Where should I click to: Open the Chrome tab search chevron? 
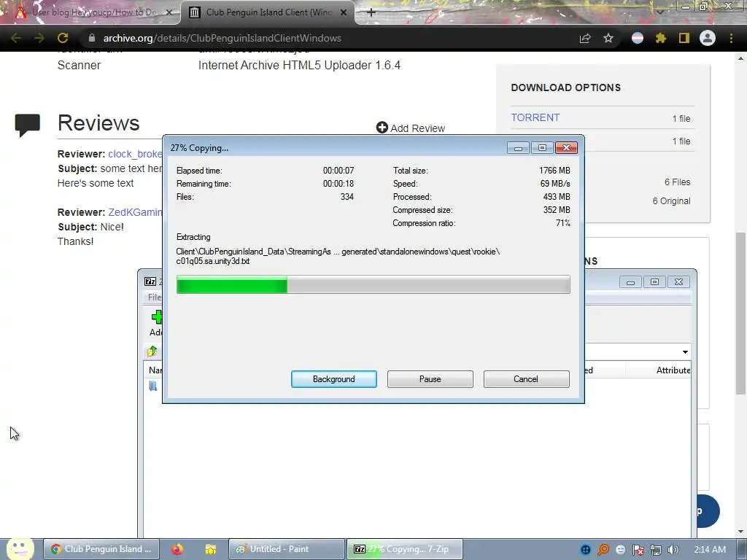click(659, 12)
